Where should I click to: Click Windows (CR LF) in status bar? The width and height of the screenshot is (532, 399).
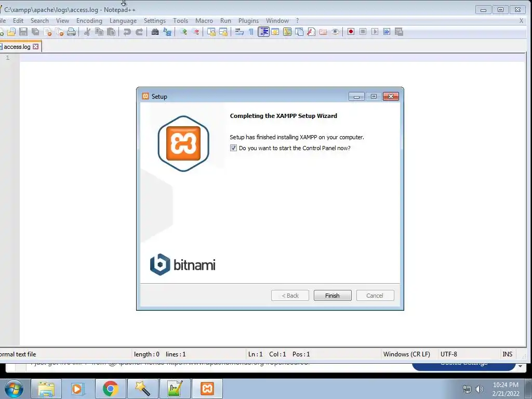click(x=406, y=354)
